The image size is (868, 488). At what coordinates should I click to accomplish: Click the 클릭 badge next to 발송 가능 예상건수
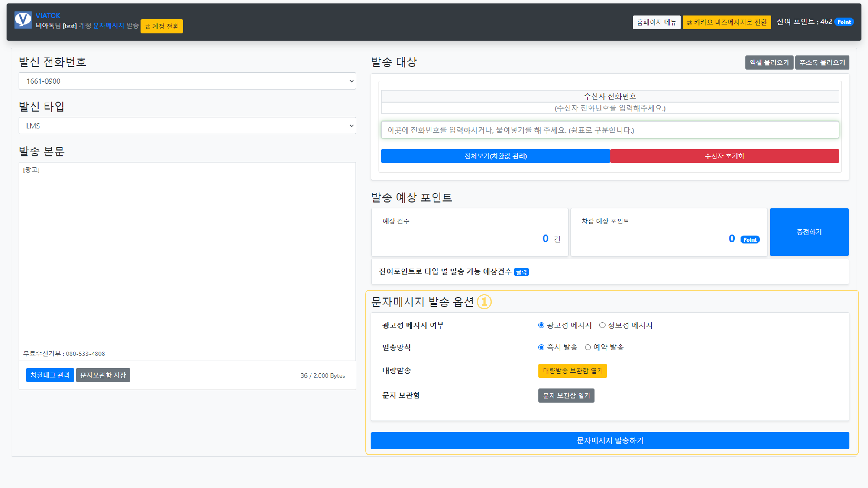(521, 272)
